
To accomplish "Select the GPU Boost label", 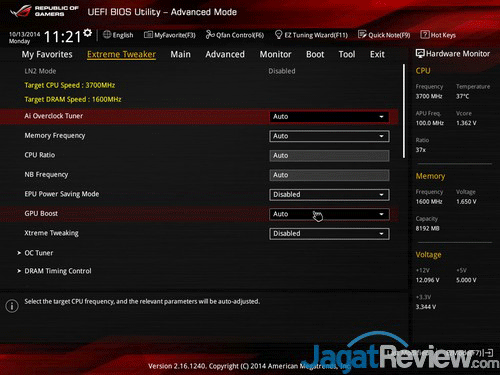I will coord(41,213).
